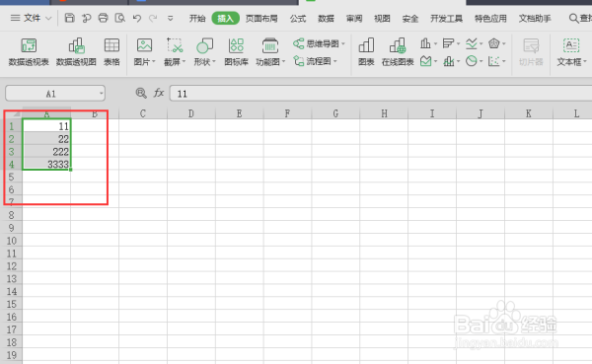This screenshot has width=592, height=364.
Task: Insert a scatter chart
Action: pos(494,61)
